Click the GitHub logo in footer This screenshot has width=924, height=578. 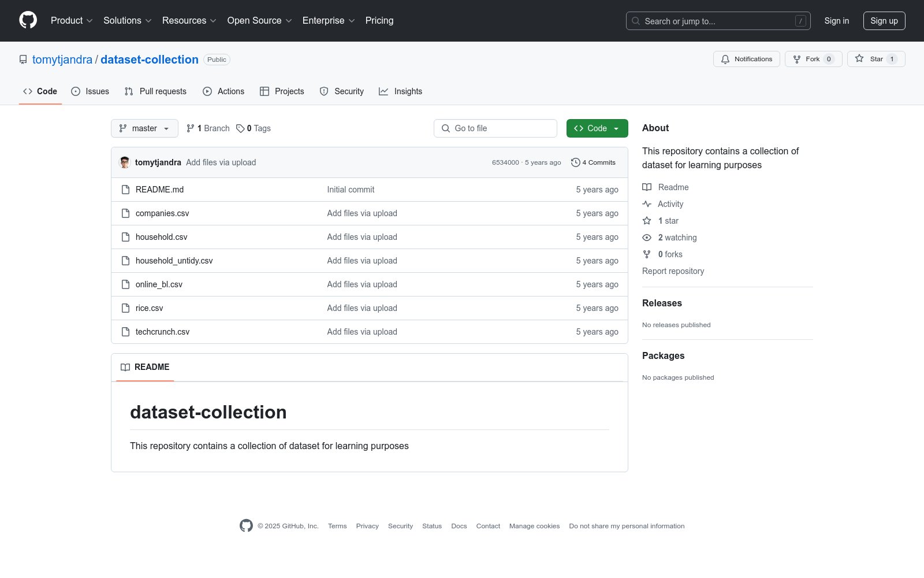(246, 525)
